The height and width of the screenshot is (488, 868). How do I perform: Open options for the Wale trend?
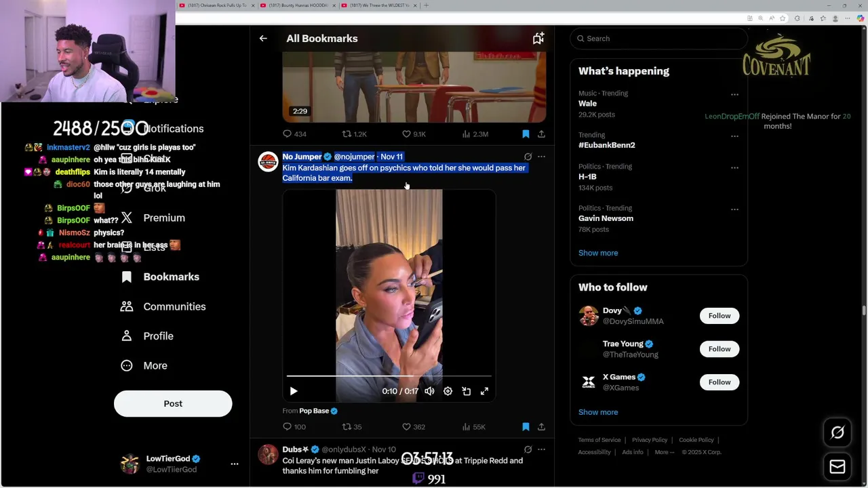click(734, 94)
